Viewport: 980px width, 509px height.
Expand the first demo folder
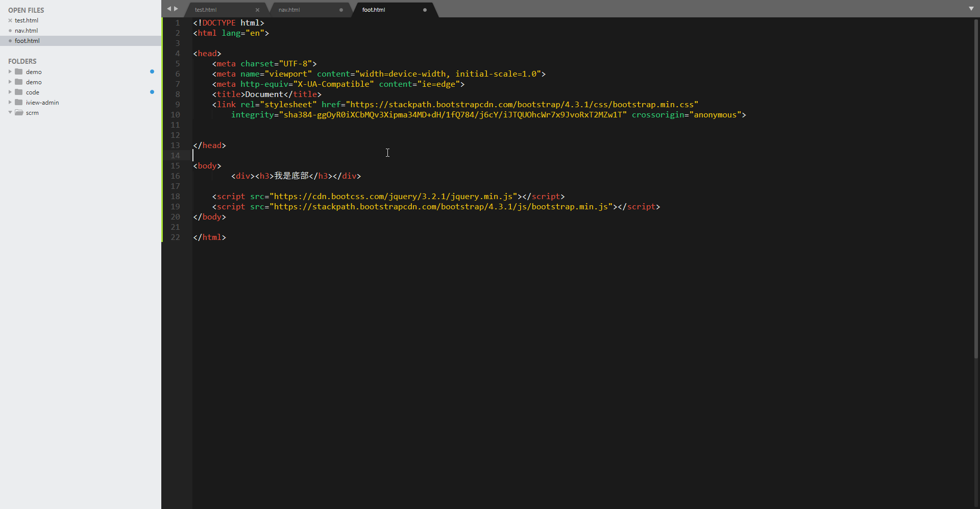click(x=10, y=71)
